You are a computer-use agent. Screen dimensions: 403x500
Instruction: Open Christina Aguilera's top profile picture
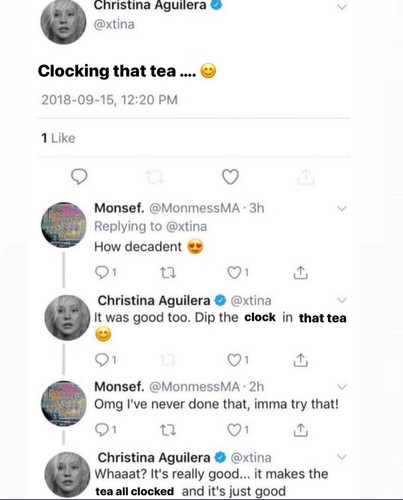(63, 22)
